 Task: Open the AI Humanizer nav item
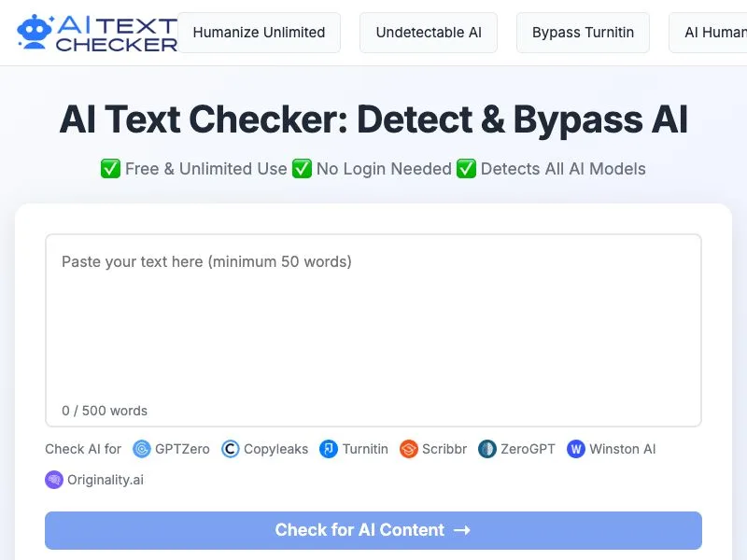[x=708, y=33]
